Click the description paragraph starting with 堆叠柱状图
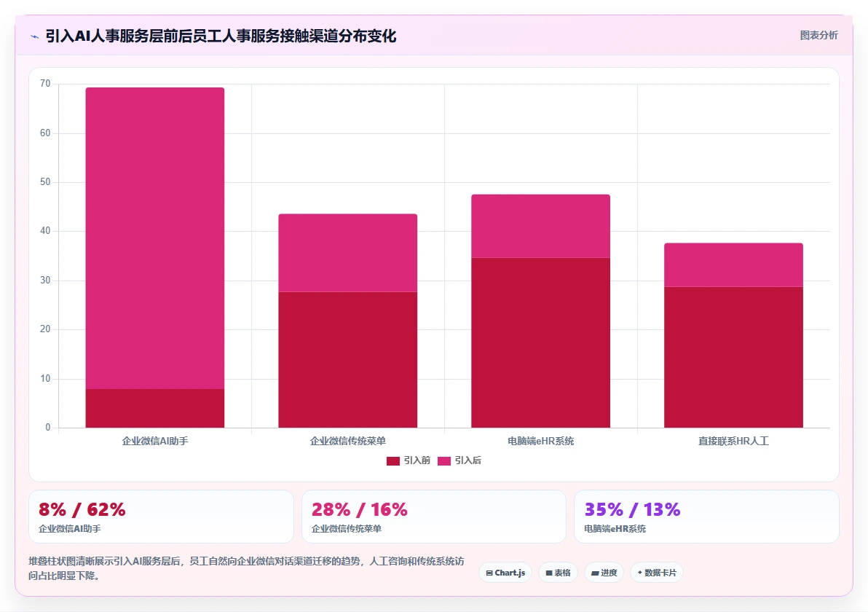The width and height of the screenshot is (868, 612). tap(246, 568)
